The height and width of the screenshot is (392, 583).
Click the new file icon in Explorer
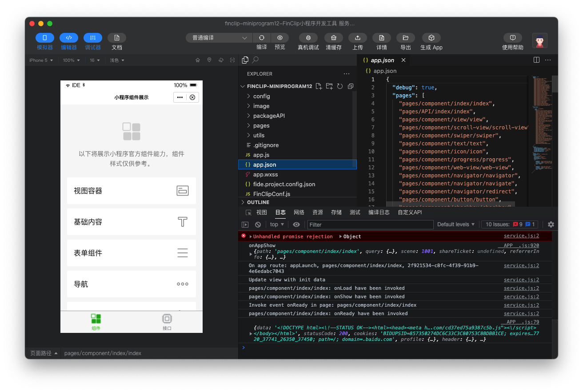tap(319, 86)
